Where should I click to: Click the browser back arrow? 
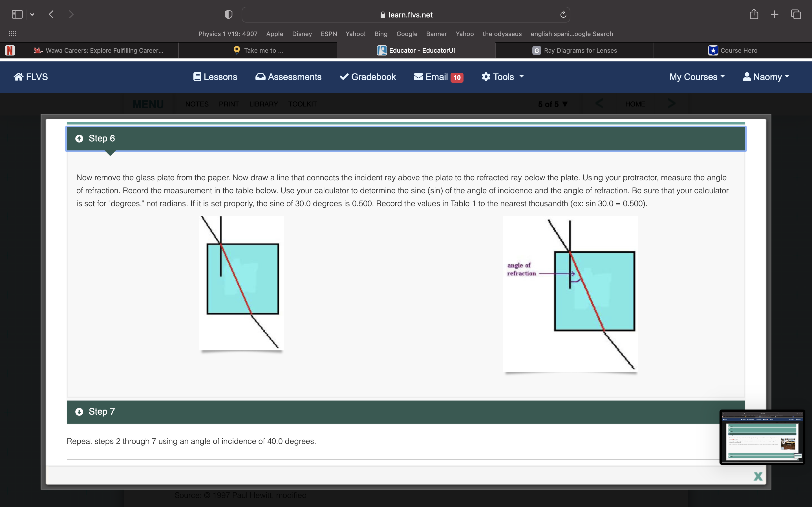click(51, 14)
